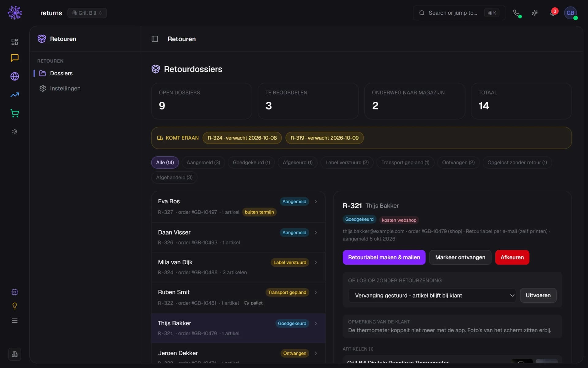Screen dimensions: 588x368
Task: Expand Mila van Dijk dossier chevron
Action: pos(316,263)
